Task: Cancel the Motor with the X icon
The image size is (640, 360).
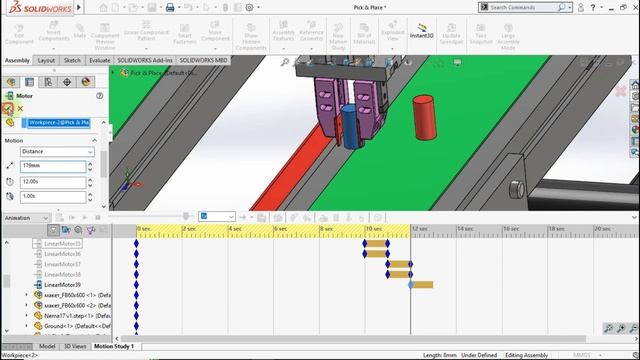Action: 20,109
